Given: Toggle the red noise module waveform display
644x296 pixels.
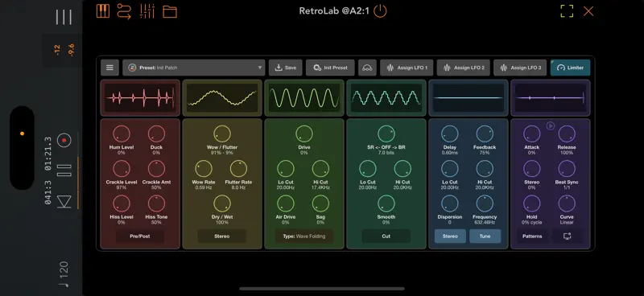Looking at the screenshot, I should pyautogui.click(x=140, y=98).
